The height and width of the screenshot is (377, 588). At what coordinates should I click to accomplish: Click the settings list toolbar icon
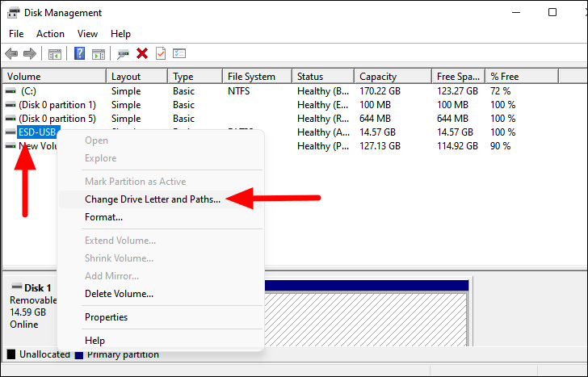coord(179,53)
